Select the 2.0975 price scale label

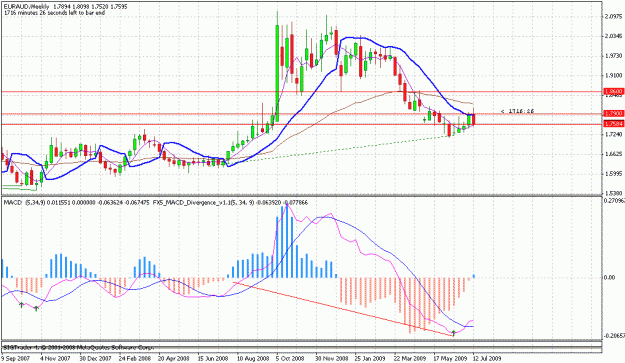click(x=613, y=17)
